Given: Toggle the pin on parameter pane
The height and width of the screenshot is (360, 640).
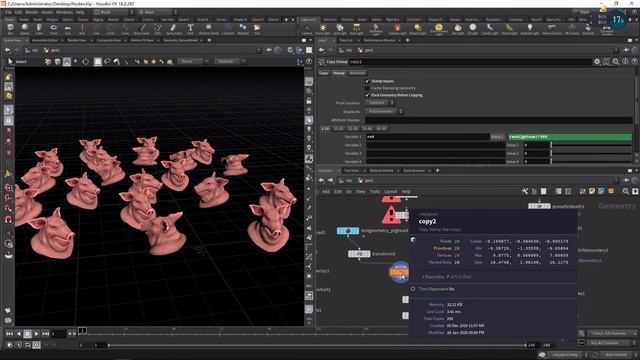Looking at the screenshot, I should (x=626, y=50).
